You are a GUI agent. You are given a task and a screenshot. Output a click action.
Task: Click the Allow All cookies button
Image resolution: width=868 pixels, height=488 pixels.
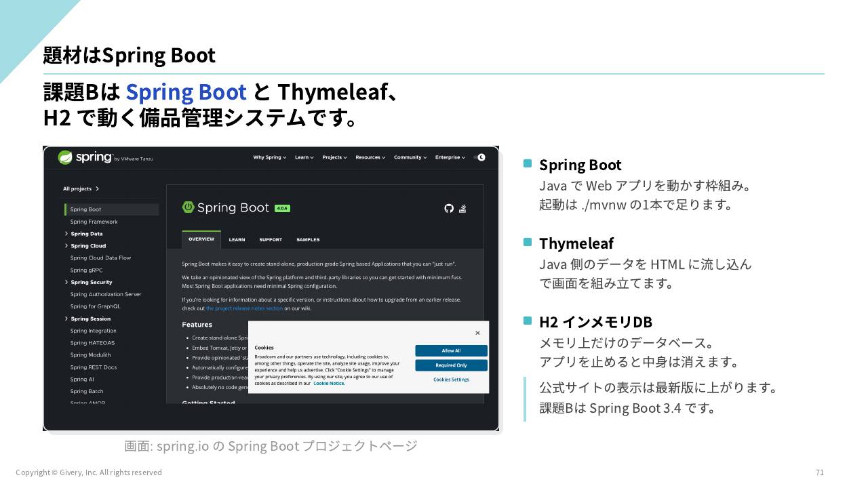(x=451, y=350)
